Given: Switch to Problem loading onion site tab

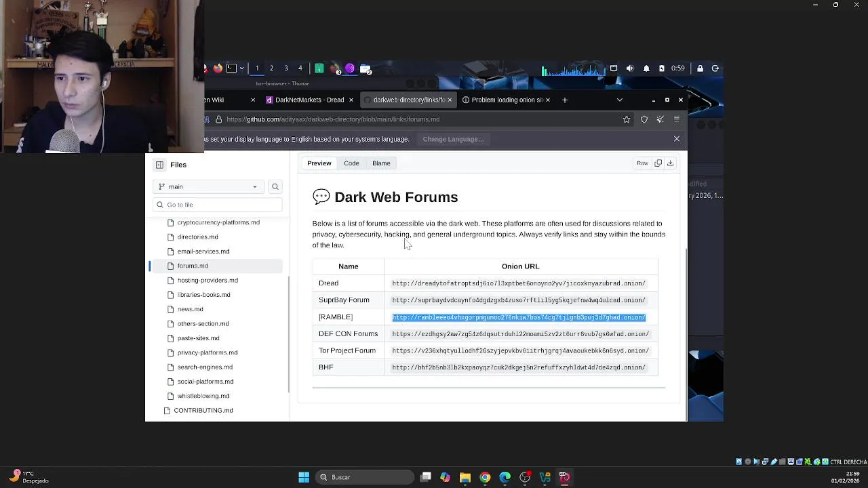Looking at the screenshot, I should pos(507,100).
